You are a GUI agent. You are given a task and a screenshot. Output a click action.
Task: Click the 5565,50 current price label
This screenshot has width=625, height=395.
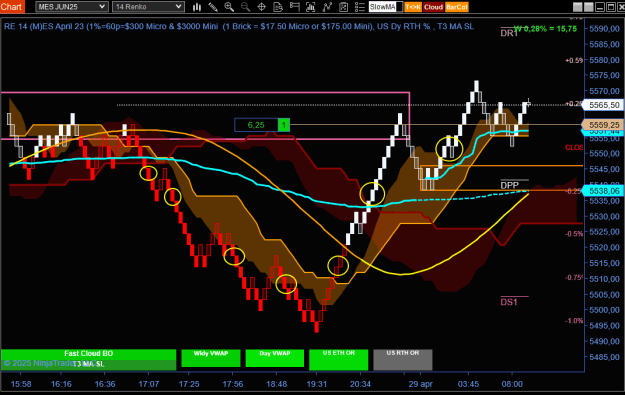point(604,105)
